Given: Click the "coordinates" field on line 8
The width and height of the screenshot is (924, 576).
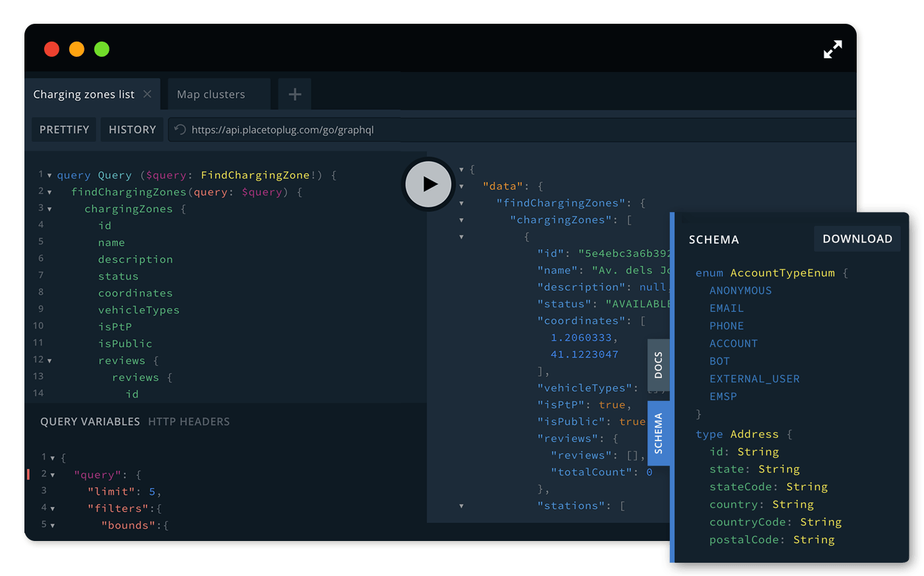Looking at the screenshot, I should [135, 293].
